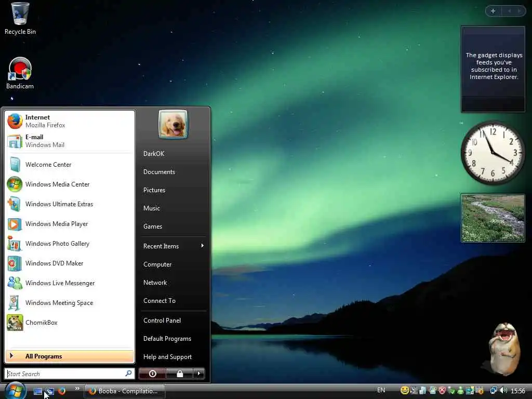Open Windows Photo Gallery
This screenshot has height=399, width=532.
70,244
